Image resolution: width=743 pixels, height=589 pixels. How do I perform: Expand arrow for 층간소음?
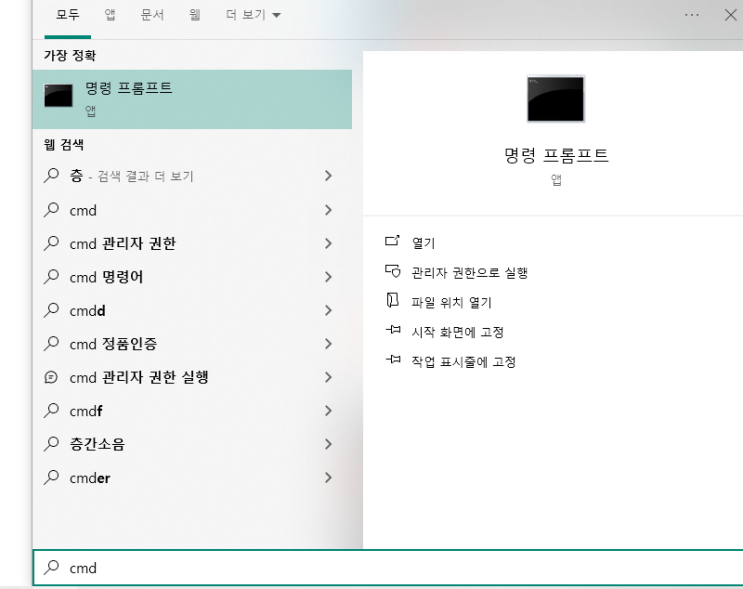pyautogui.click(x=328, y=444)
